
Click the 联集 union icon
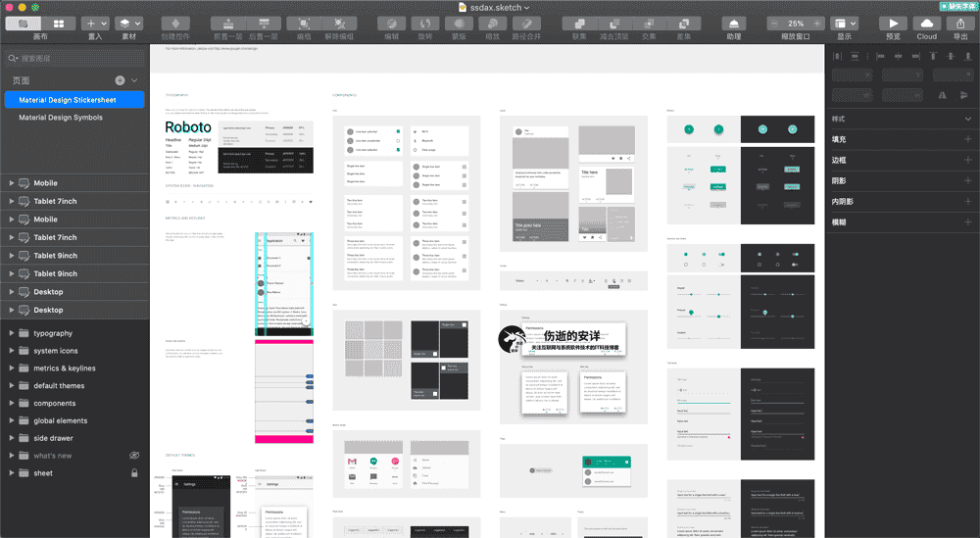coord(579,24)
